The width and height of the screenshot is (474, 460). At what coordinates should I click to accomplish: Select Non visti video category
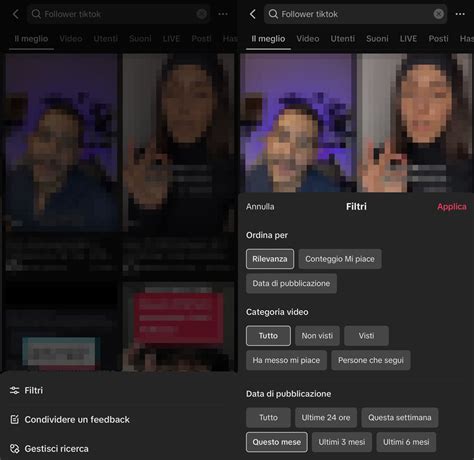(317, 336)
